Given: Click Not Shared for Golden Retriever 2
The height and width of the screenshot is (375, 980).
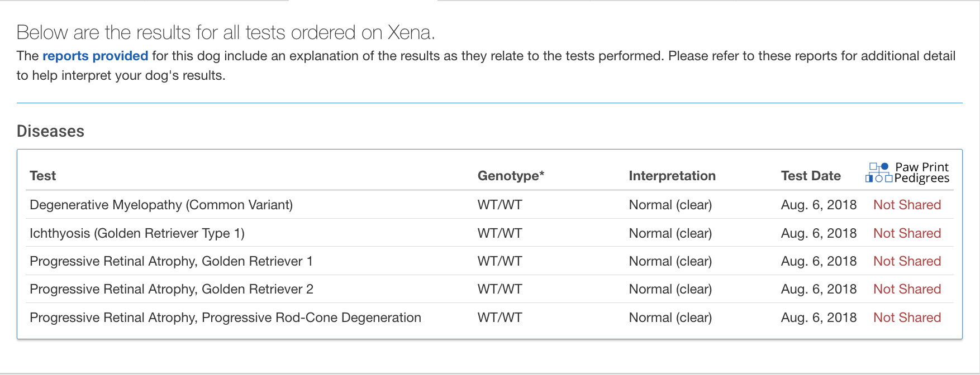Looking at the screenshot, I should (907, 289).
